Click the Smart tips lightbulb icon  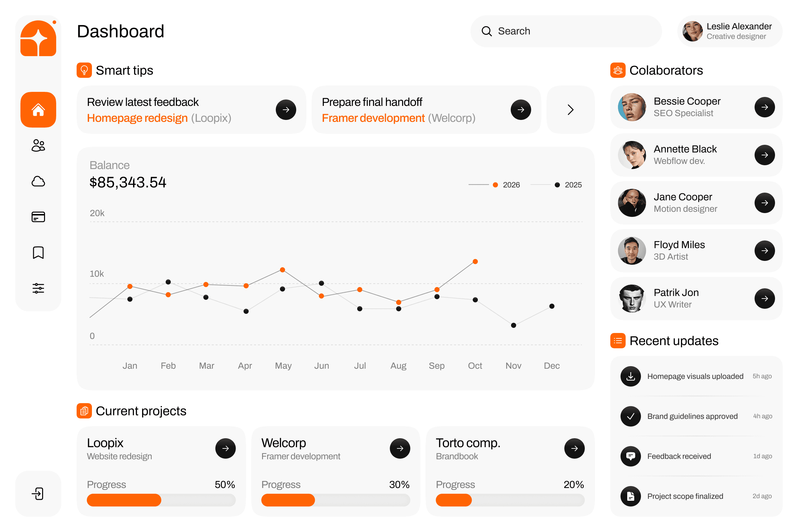[84, 70]
